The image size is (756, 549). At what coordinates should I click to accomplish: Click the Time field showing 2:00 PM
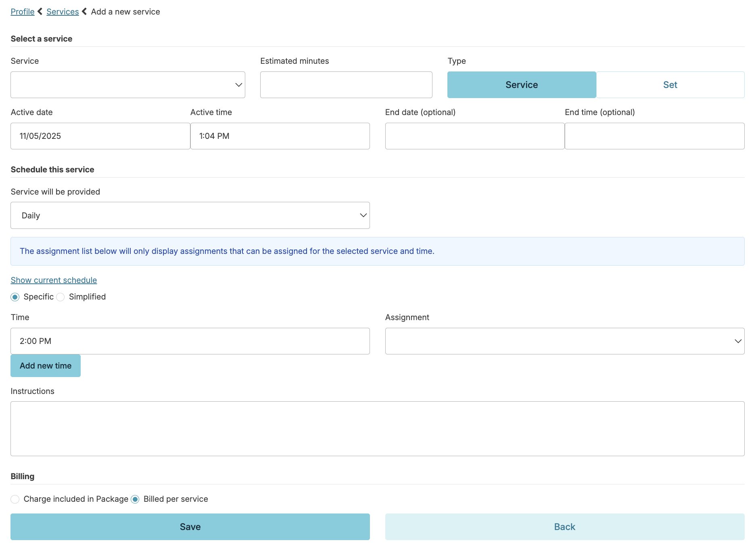[x=190, y=341]
